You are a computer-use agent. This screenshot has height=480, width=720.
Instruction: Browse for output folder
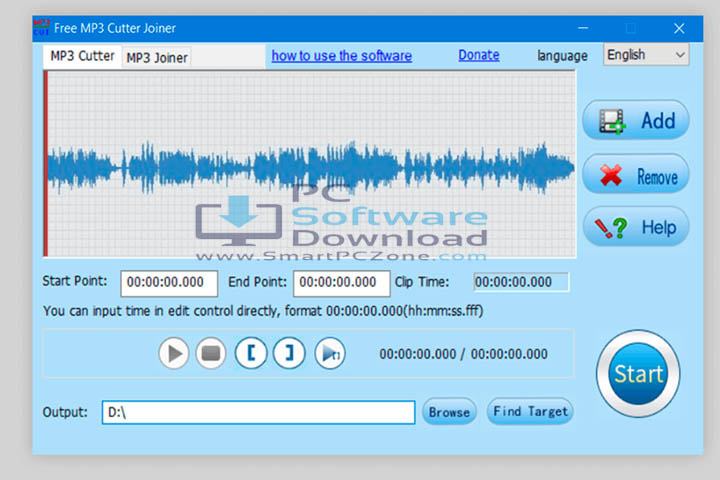point(449,412)
